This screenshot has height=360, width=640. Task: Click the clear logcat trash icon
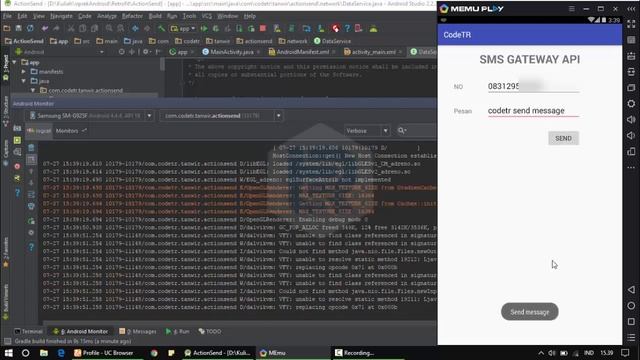point(31,148)
